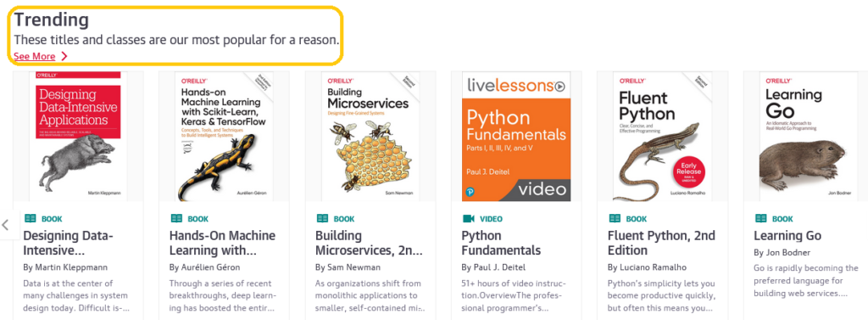Screen dimensions: 868x320
Task: Click the red chevron next to See More
Action: pyautogui.click(x=64, y=56)
